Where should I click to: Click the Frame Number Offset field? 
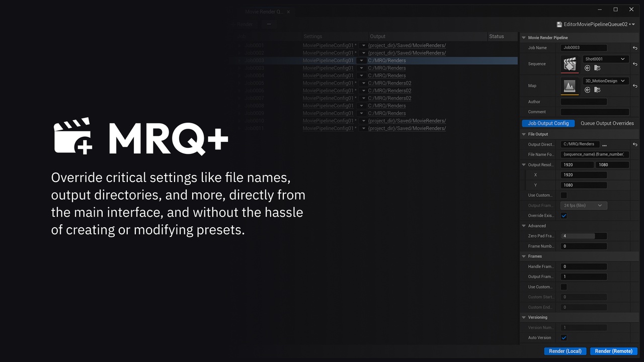tap(584, 246)
